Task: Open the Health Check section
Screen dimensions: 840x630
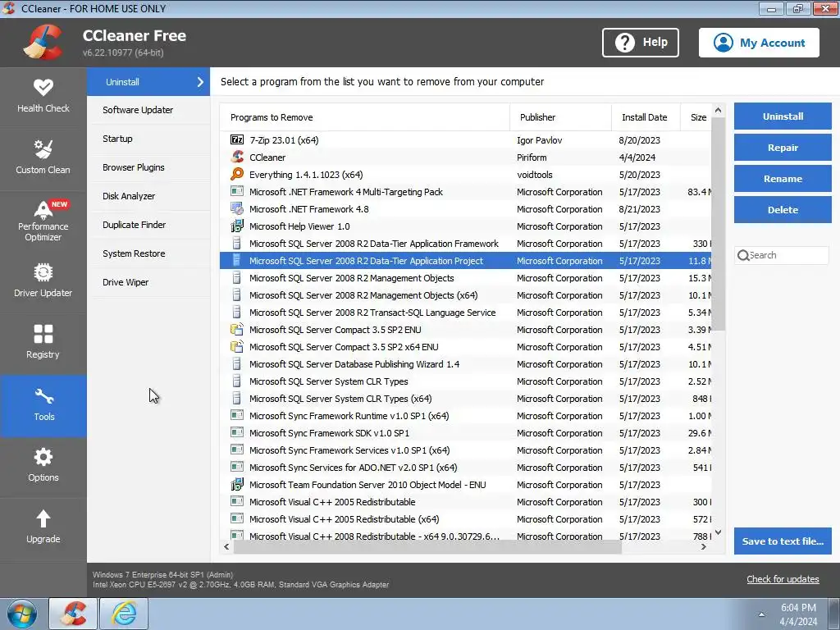Action: click(x=43, y=97)
